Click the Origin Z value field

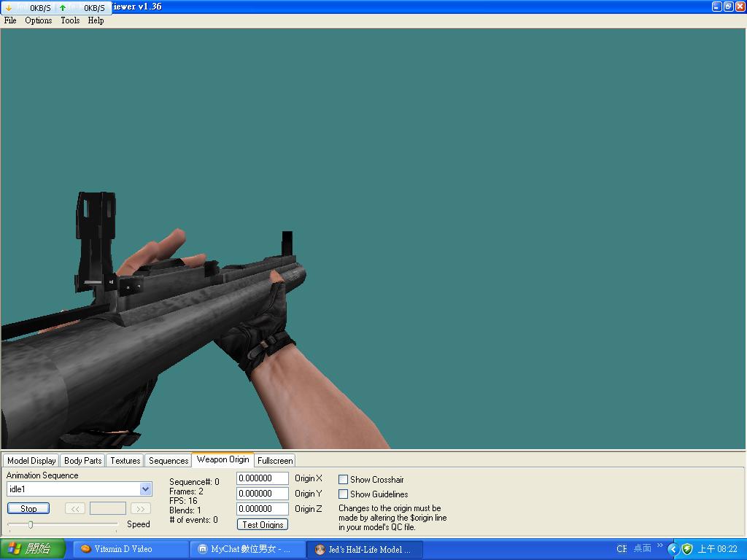coord(263,508)
